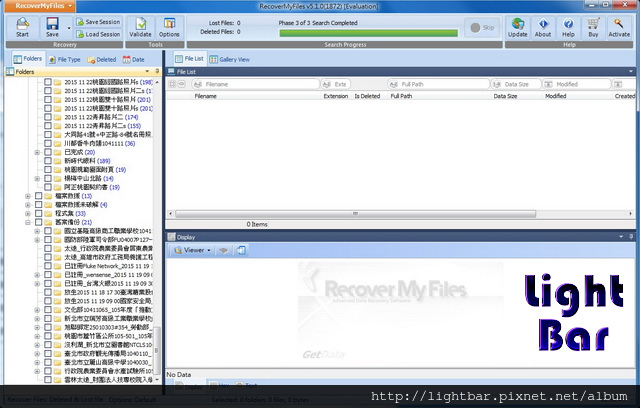Tick the checkbox for the folder with count (189)
Screen dimensions: 640x408
48,161
